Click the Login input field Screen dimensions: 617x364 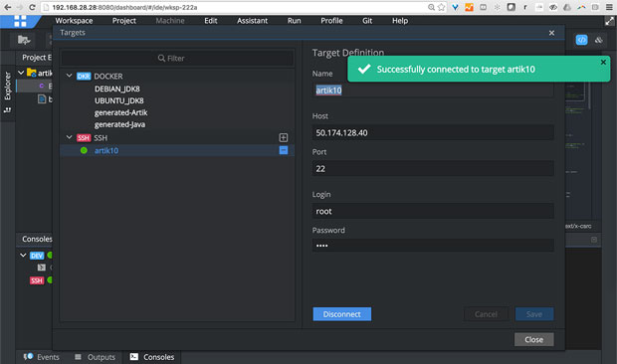click(433, 211)
